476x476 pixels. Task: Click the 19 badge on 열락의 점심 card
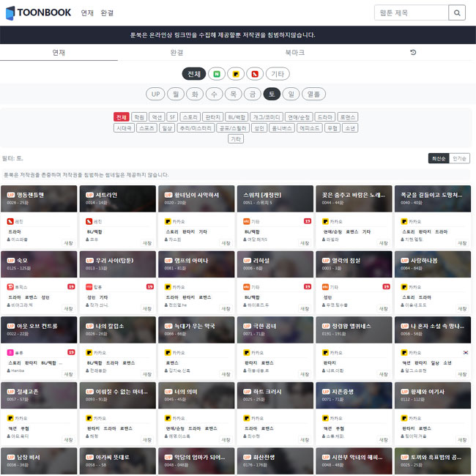click(x=386, y=286)
